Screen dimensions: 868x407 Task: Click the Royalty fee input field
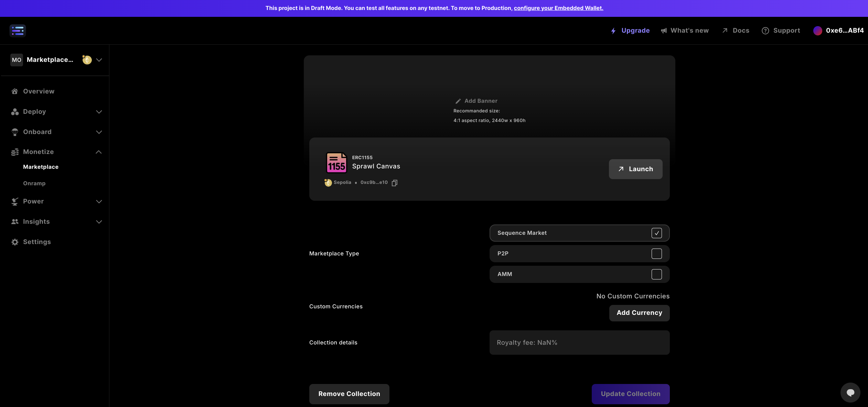click(579, 342)
